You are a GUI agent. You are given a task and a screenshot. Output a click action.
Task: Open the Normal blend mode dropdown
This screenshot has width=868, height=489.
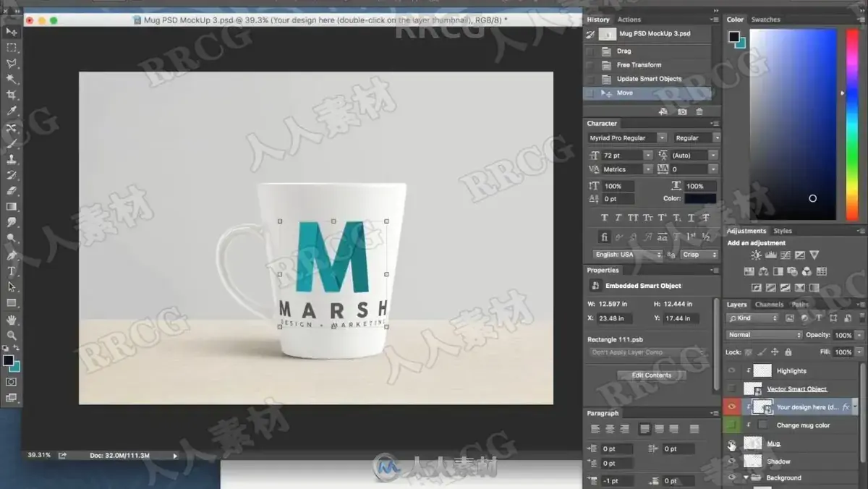pyautogui.click(x=765, y=335)
